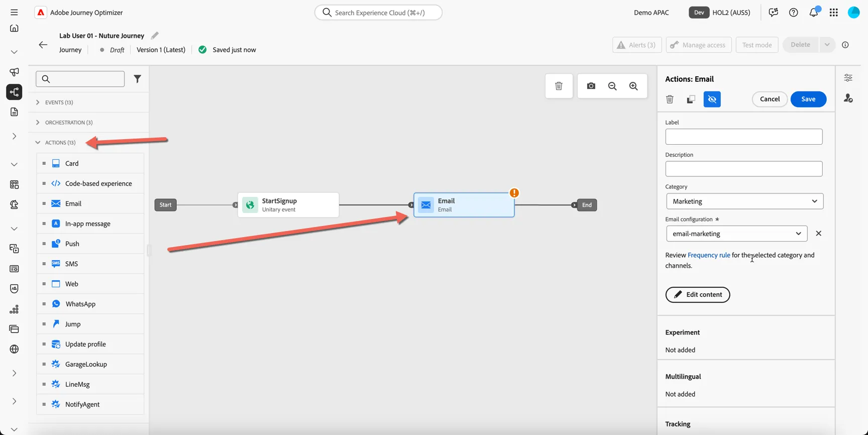Open the hamburger navigation menu
This screenshot has width=868, height=435.
14,12
